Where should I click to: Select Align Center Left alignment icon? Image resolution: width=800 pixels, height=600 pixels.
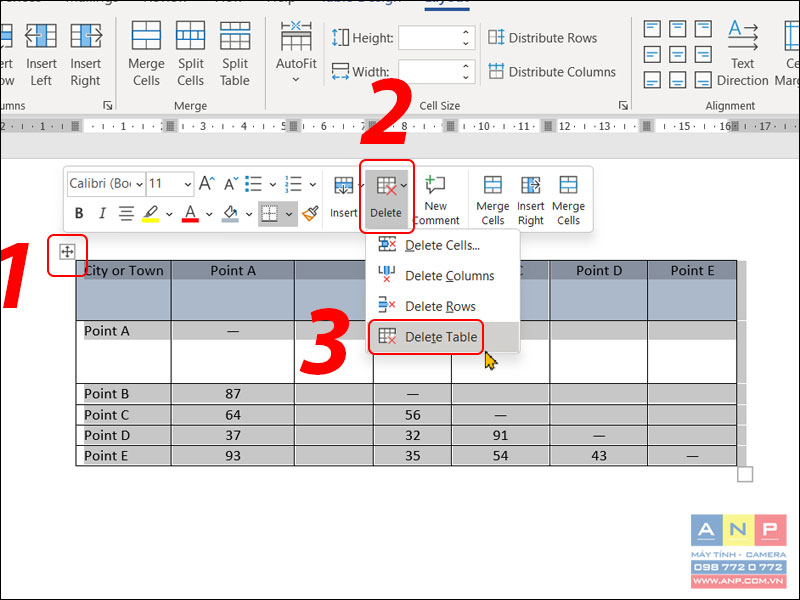[652, 54]
